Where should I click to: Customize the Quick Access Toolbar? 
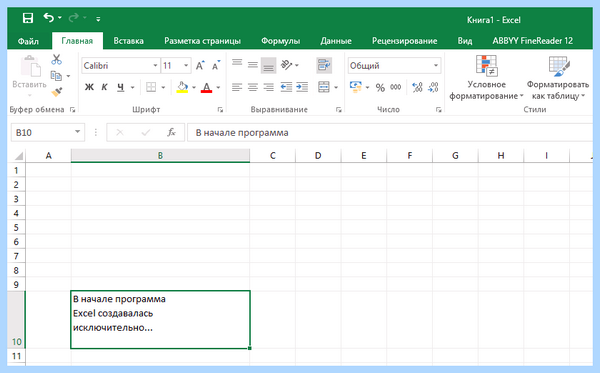tap(98, 19)
